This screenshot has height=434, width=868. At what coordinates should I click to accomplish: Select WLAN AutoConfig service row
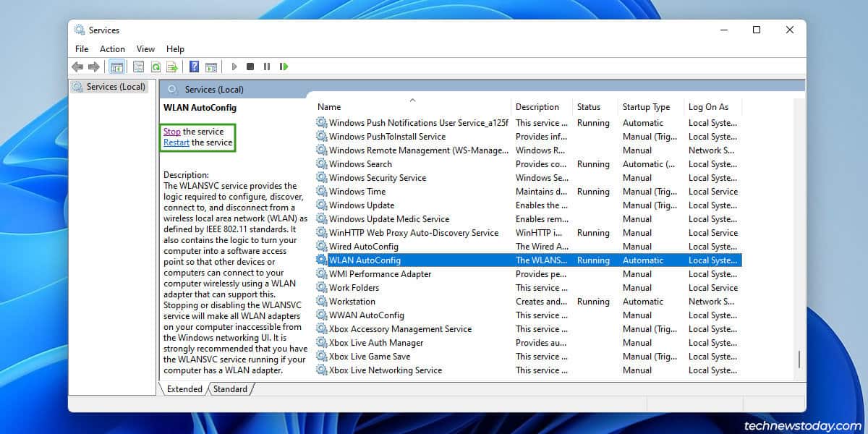point(528,260)
